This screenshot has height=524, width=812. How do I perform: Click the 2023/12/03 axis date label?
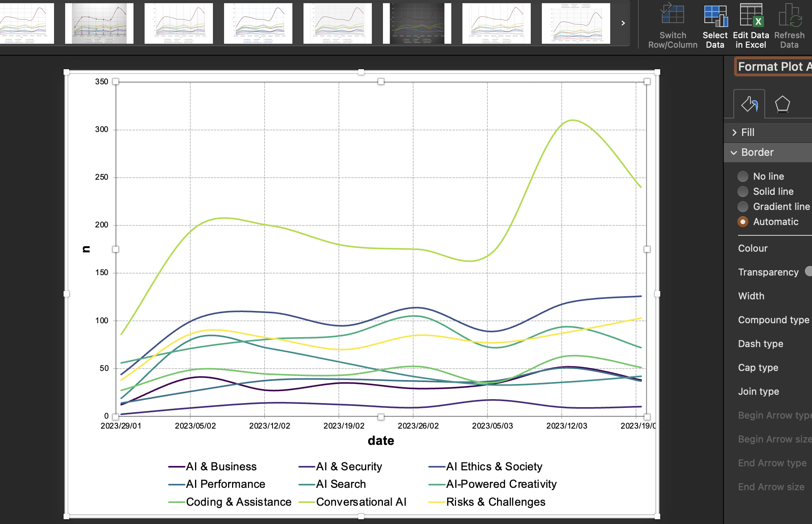pos(567,426)
